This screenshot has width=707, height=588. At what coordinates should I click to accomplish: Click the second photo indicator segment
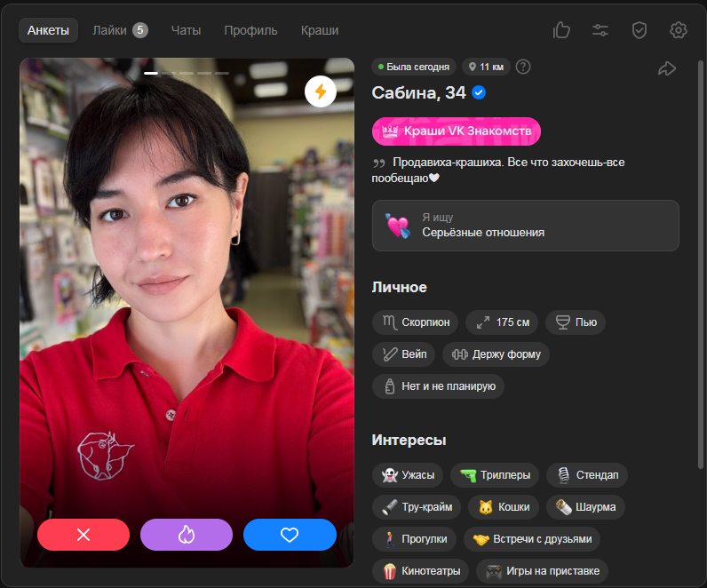pyautogui.click(x=169, y=73)
